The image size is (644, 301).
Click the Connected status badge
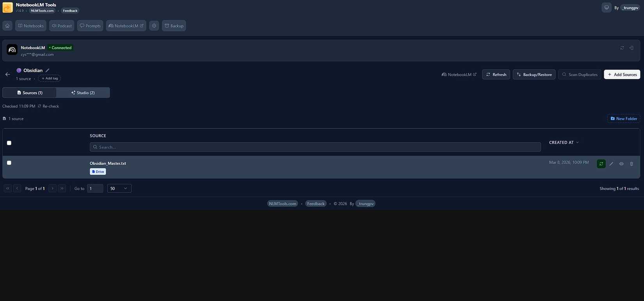[x=60, y=48]
